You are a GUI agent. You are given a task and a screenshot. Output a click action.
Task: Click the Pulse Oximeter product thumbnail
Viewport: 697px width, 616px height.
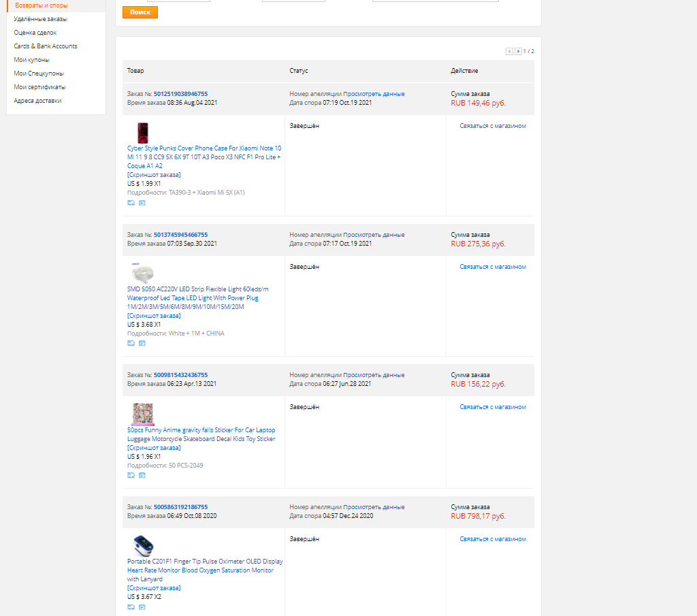pos(142,546)
